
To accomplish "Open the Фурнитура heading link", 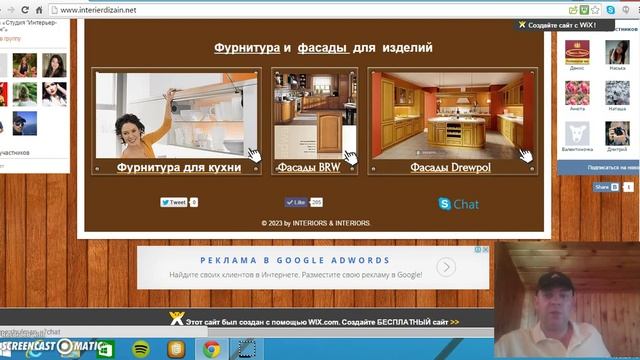I will 247,48.
